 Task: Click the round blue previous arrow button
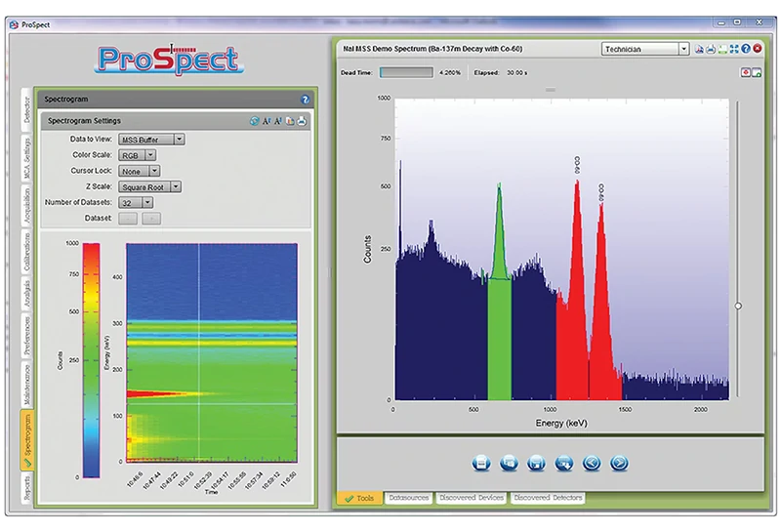[x=592, y=464]
